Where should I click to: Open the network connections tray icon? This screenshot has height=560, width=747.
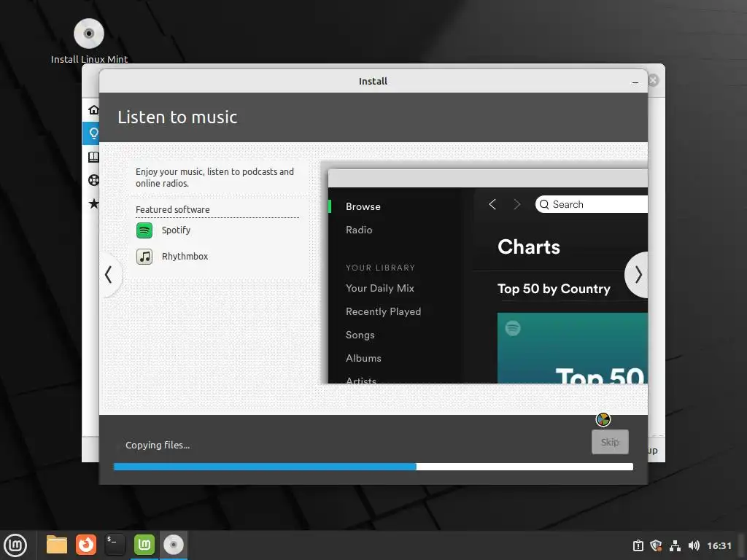(675, 545)
